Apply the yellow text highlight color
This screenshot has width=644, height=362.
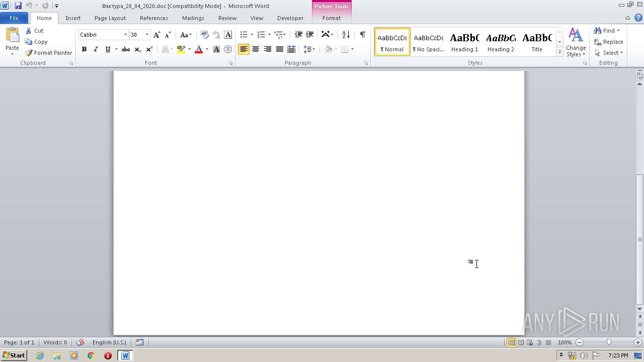click(181, 49)
